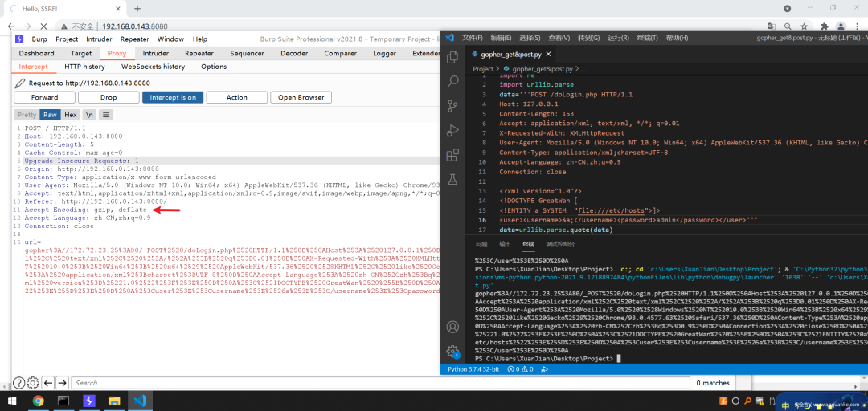Open Chrome extensions puzzle icon
Screen dimensions: 868x411
(825, 26)
